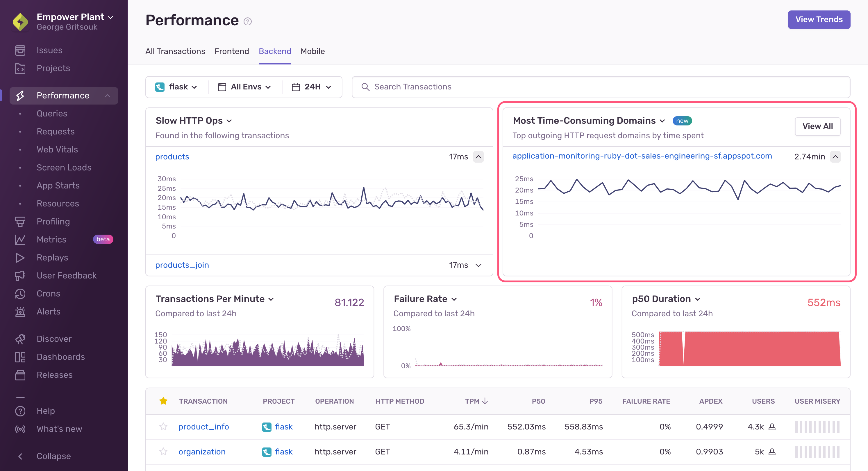Expand the products_join chart
868x471 pixels.
tap(478, 265)
